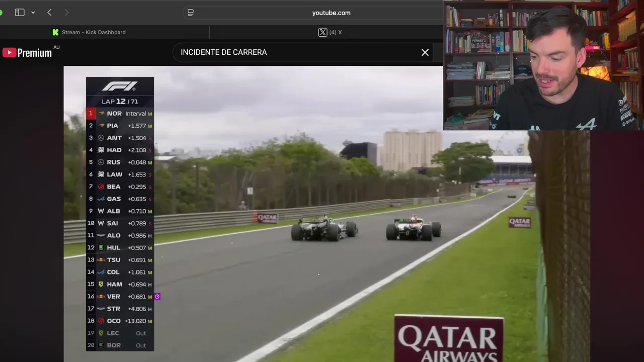Clear the search with the X button
Image resolution: width=644 pixels, height=362 pixels.
(425, 52)
